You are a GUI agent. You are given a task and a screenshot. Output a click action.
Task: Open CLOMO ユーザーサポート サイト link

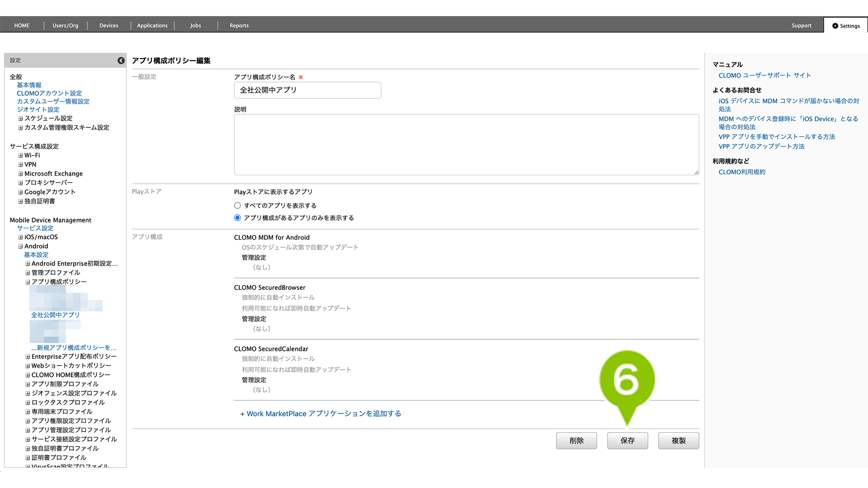tap(765, 76)
